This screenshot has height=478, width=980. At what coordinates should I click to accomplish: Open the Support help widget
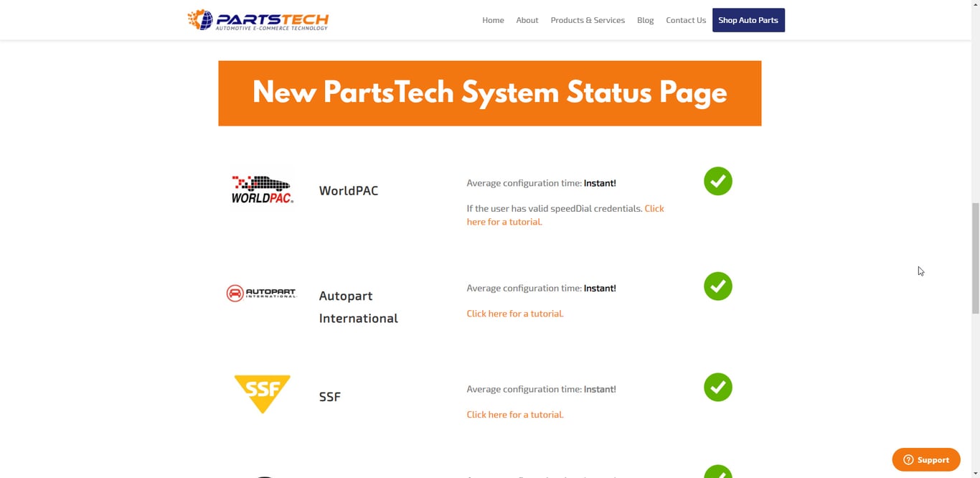point(926,459)
